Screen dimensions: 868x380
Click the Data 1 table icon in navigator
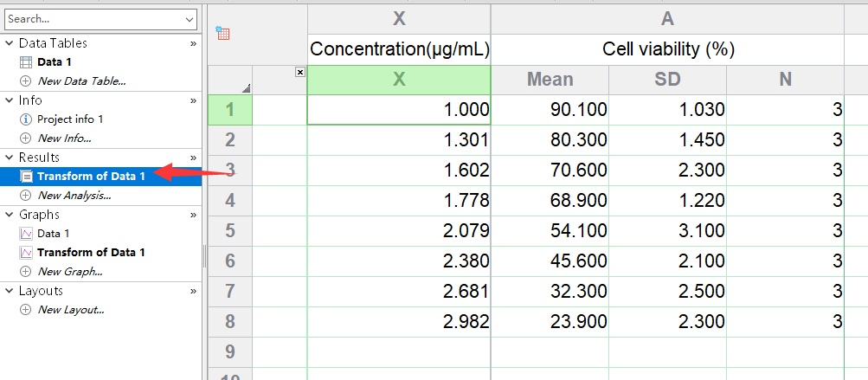click(25, 62)
